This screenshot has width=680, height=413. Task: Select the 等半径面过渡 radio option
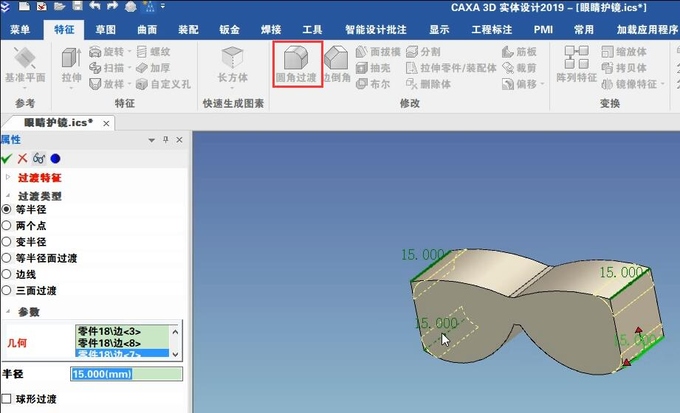tap(7, 258)
